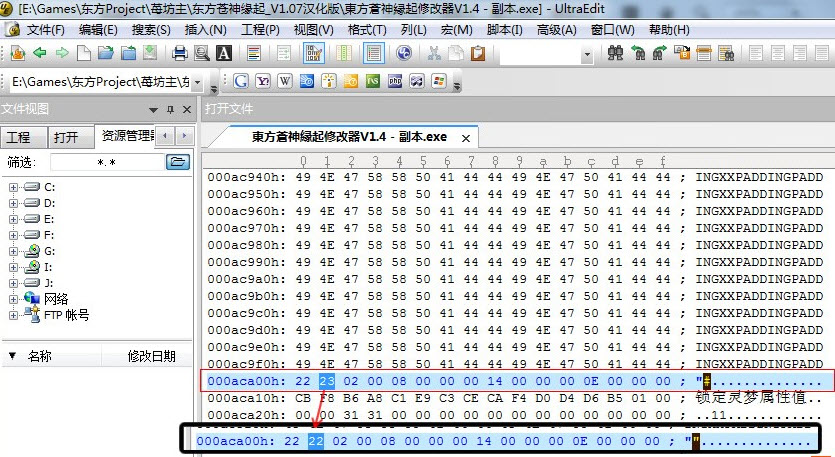
Task: Expand the web search toolbar overflow chevron
Action: coord(456,86)
